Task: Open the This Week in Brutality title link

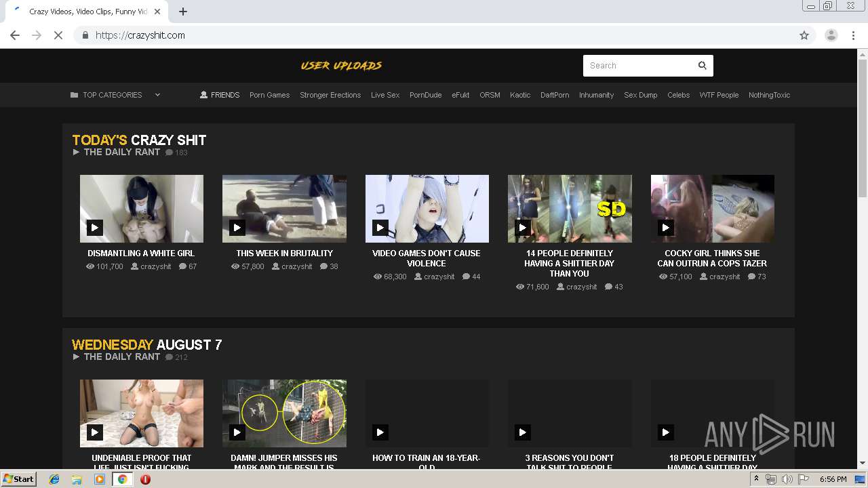Action: pyautogui.click(x=284, y=253)
